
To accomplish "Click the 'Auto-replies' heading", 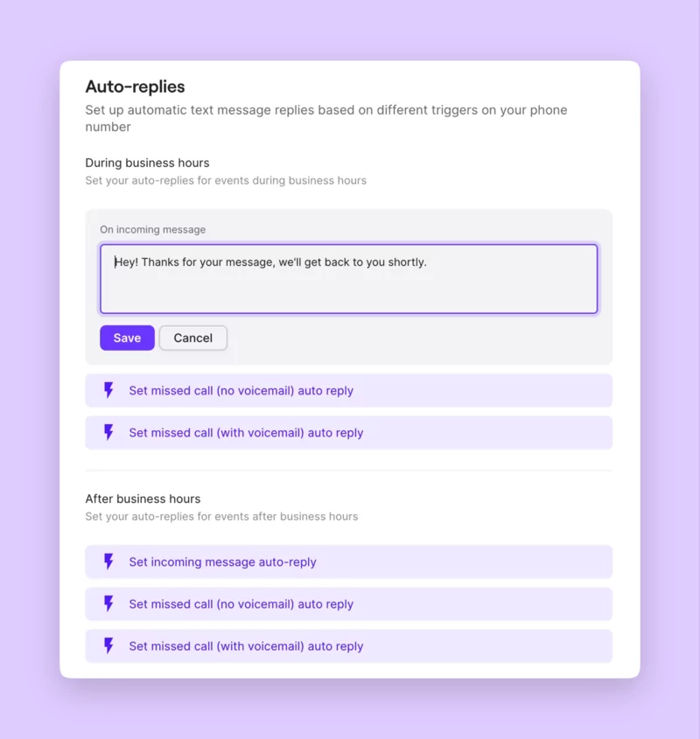I will click(x=135, y=87).
